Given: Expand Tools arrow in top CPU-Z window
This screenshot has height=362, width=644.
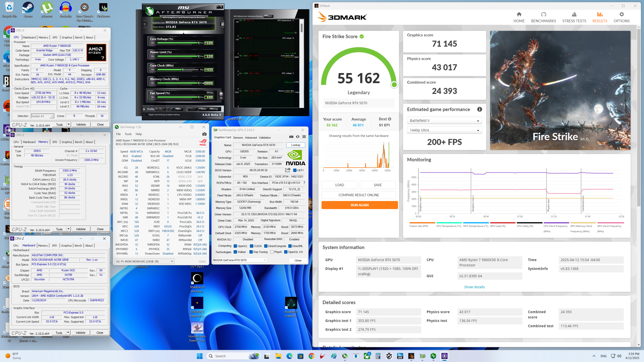Looking at the screenshot, I should [x=68, y=124].
